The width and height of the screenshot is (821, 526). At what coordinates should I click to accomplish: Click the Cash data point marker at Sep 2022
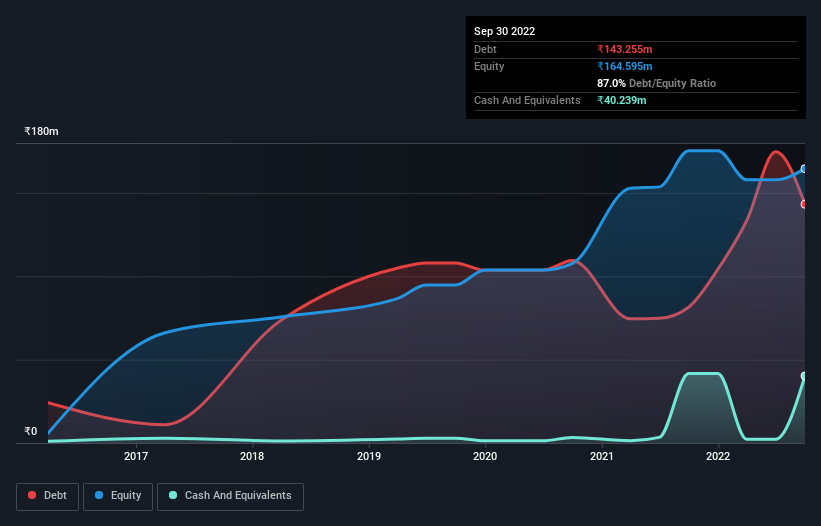click(804, 376)
